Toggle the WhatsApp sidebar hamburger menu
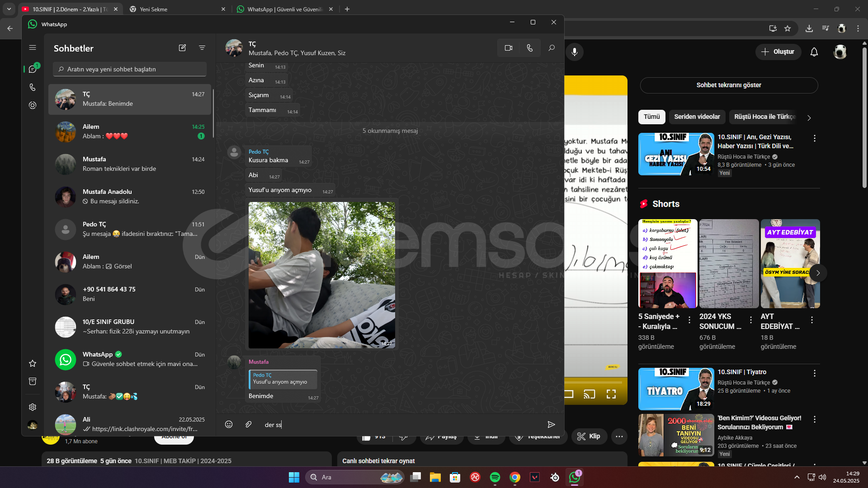 [x=33, y=47]
